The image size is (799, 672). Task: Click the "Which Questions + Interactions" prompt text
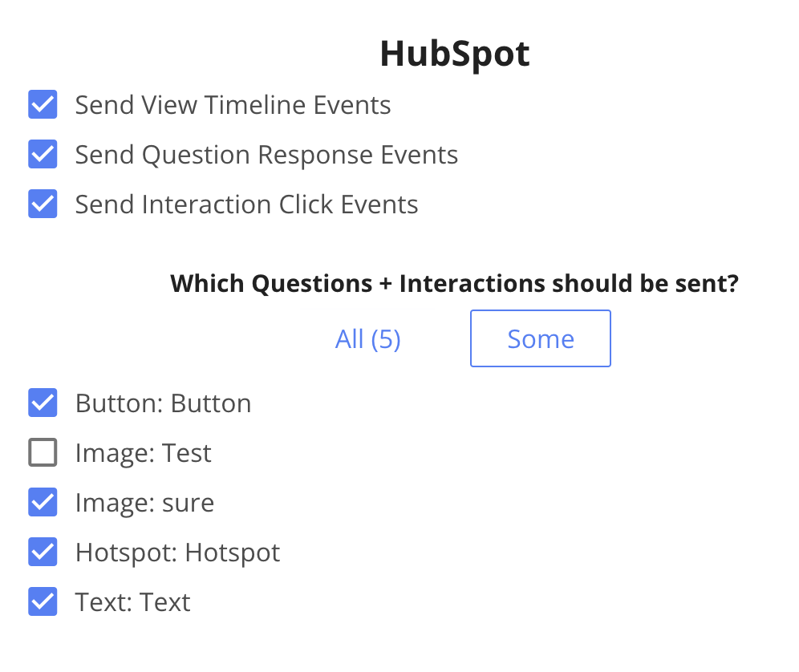454,284
